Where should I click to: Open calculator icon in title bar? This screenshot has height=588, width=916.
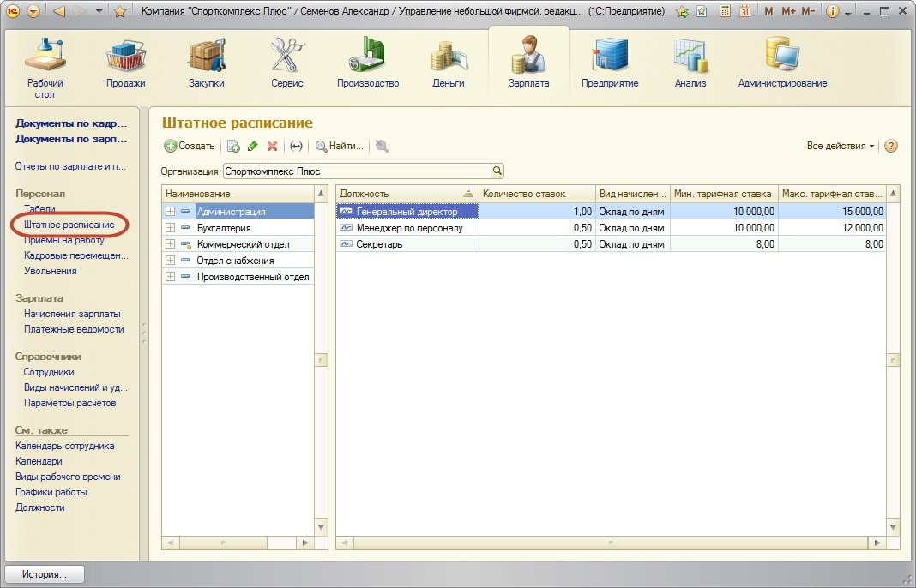point(726,11)
